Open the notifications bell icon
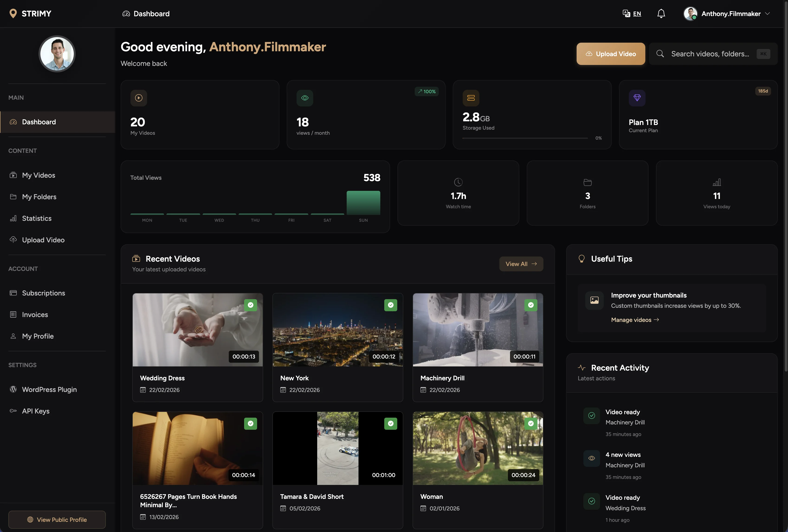The width and height of the screenshot is (788, 532). 661,13
